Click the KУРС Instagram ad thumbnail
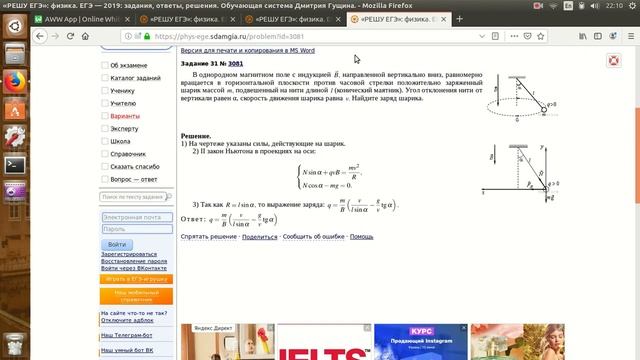This screenshot has height=360, width=640. tap(421, 342)
